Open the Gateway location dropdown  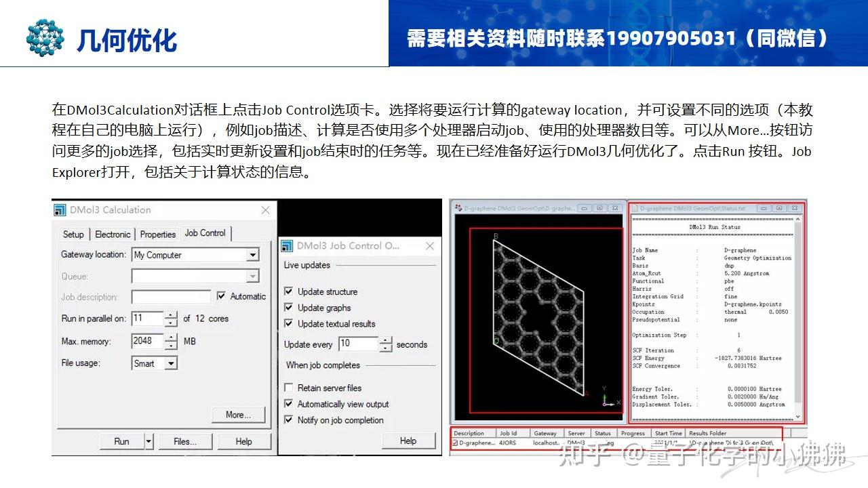tap(253, 255)
